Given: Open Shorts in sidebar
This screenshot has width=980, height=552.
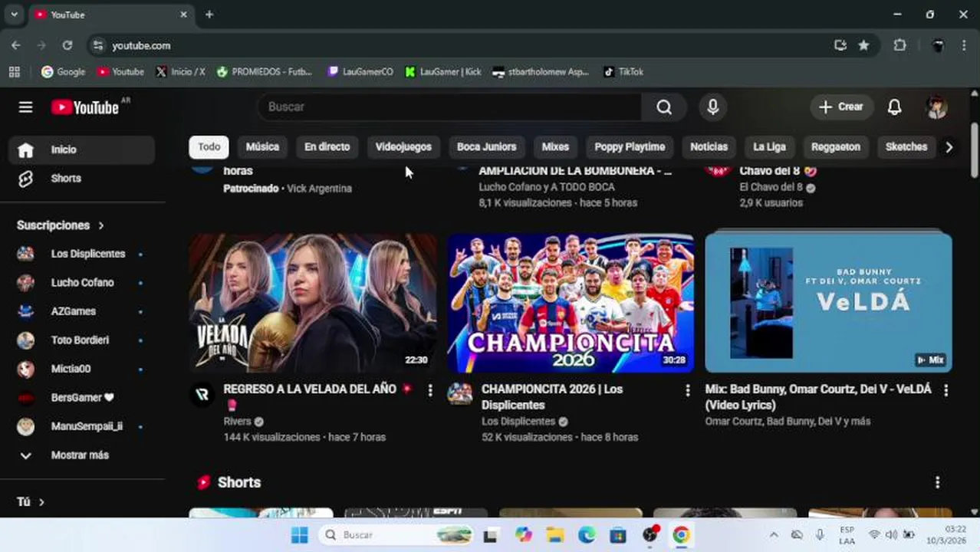Looking at the screenshot, I should click(82, 178).
